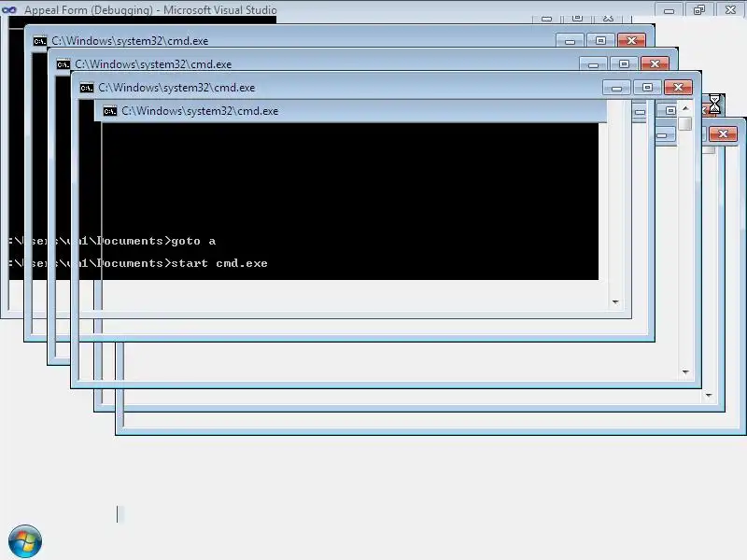Open the Windows Start orb
Screen dimensions: 747x560
(x=25, y=541)
